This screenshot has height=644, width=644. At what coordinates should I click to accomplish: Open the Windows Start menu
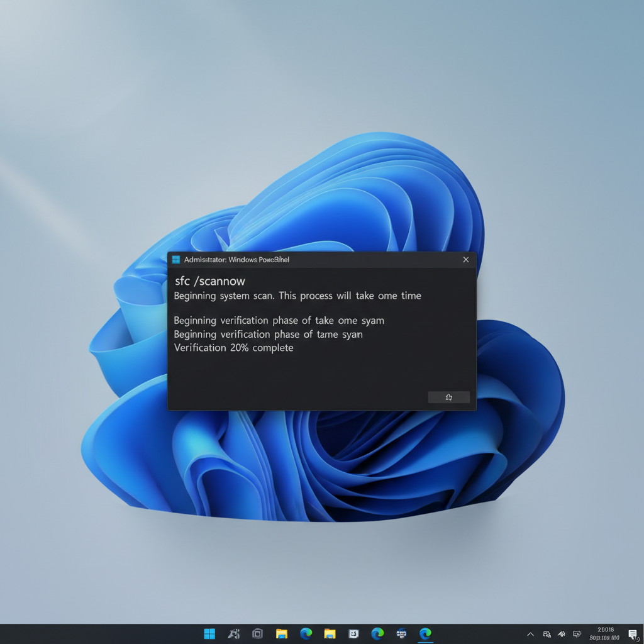coord(209,634)
